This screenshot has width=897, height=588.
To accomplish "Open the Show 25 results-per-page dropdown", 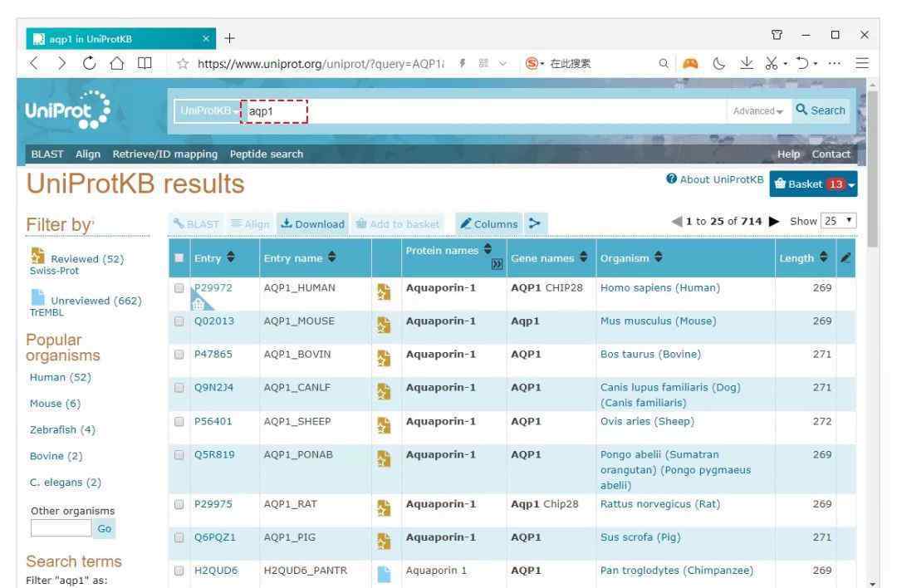I will (x=838, y=221).
